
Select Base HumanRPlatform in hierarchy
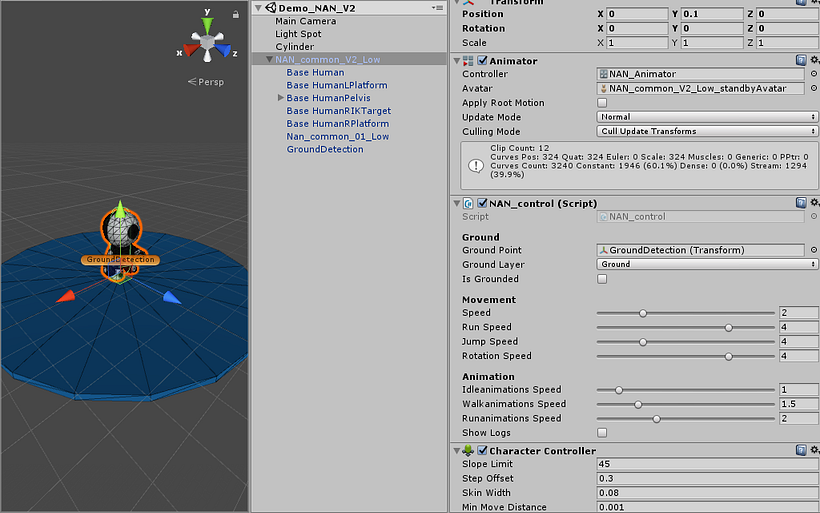tap(337, 124)
